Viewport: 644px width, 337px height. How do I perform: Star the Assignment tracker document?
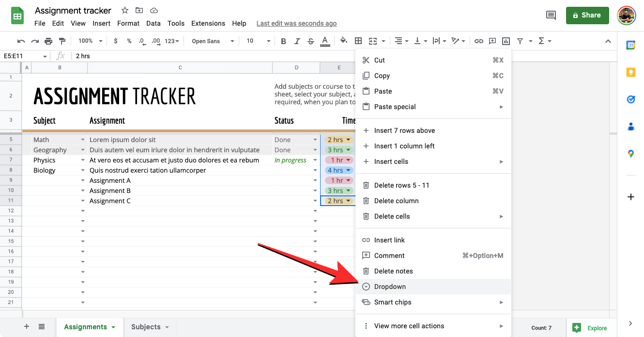(x=125, y=10)
